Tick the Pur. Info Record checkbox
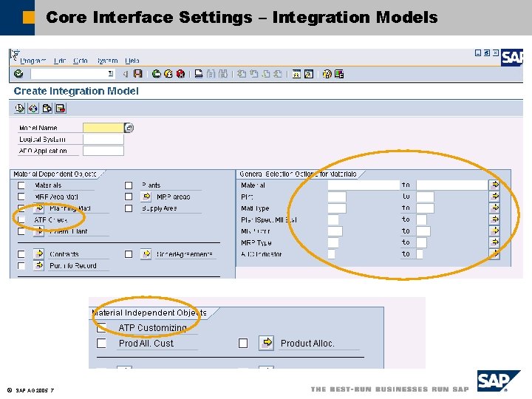Image resolution: width=532 pixels, height=399 pixels. [x=21, y=266]
